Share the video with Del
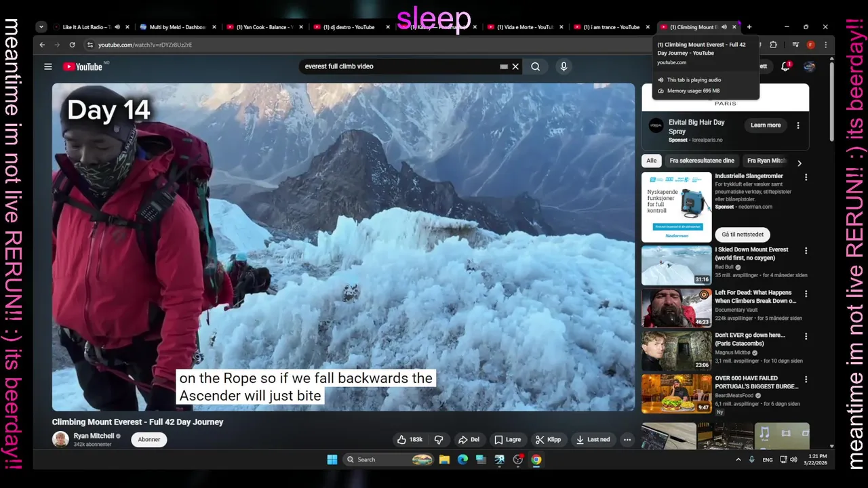This screenshot has height=488, width=868. pyautogui.click(x=469, y=439)
